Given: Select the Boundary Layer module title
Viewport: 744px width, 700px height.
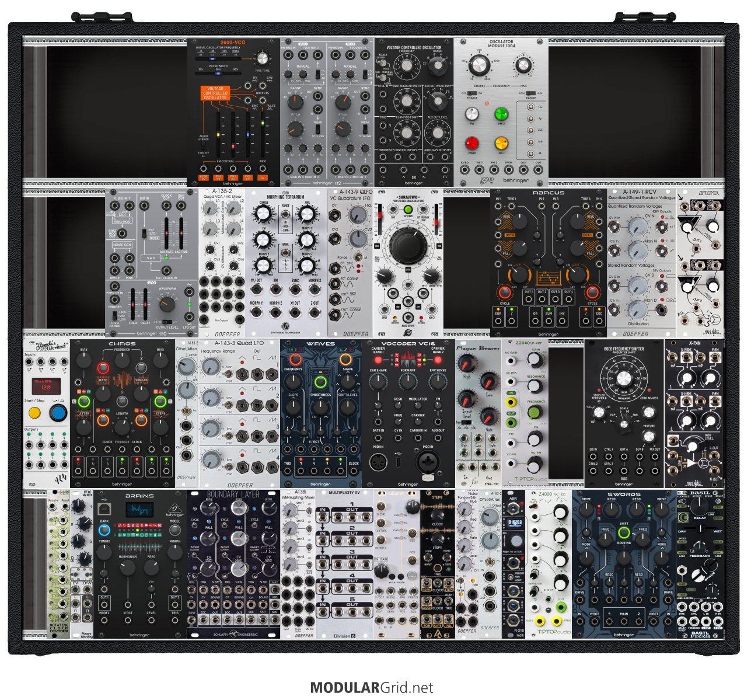Looking at the screenshot, I should [x=233, y=494].
